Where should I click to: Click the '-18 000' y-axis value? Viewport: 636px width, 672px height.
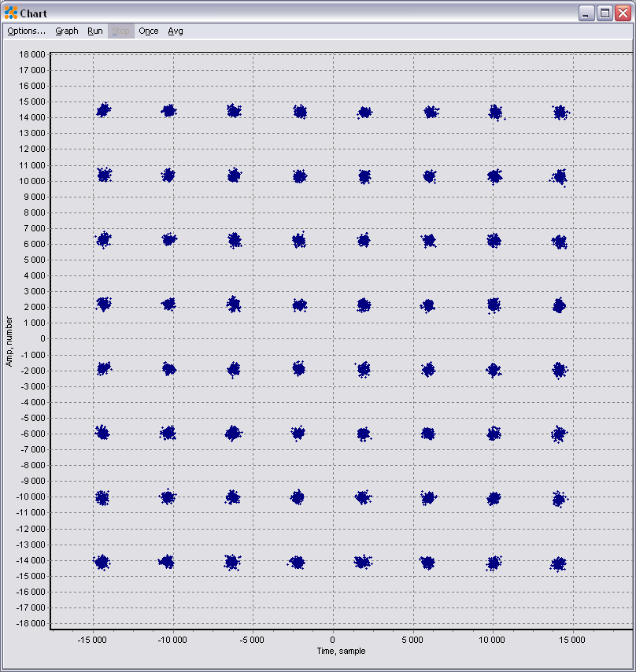coord(31,623)
